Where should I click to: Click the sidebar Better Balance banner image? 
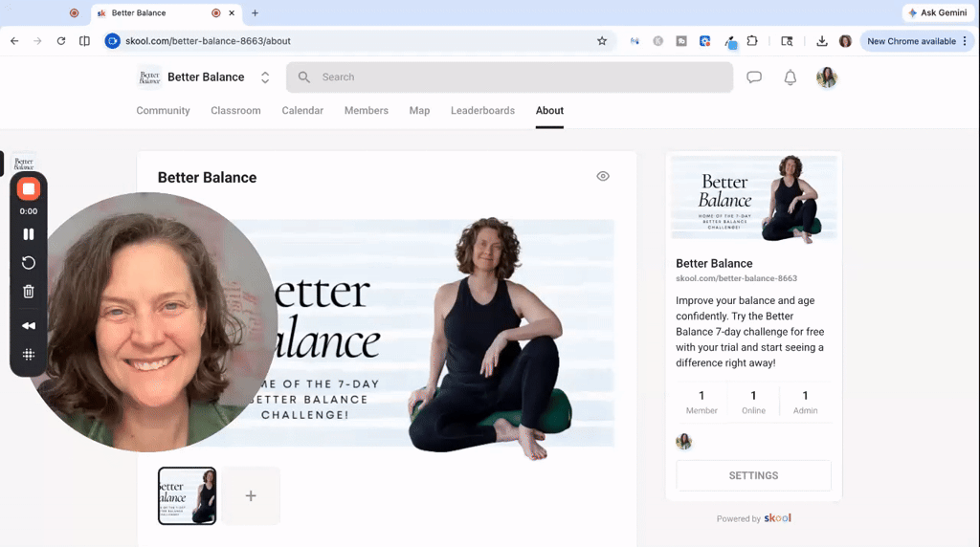pos(754,199)
